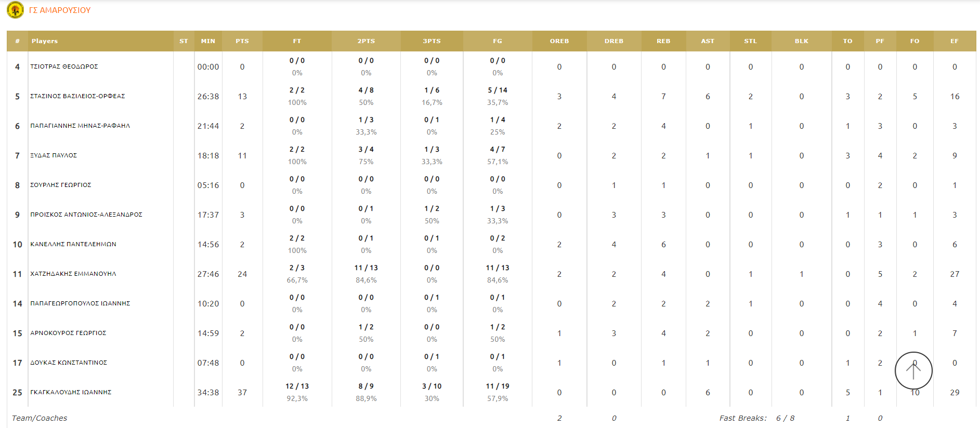
Task: Select ΤΣΙΟΤΡΑΣ ΘΕΟΔΩΡΟΣ in the roster
Action: (64, 66)
